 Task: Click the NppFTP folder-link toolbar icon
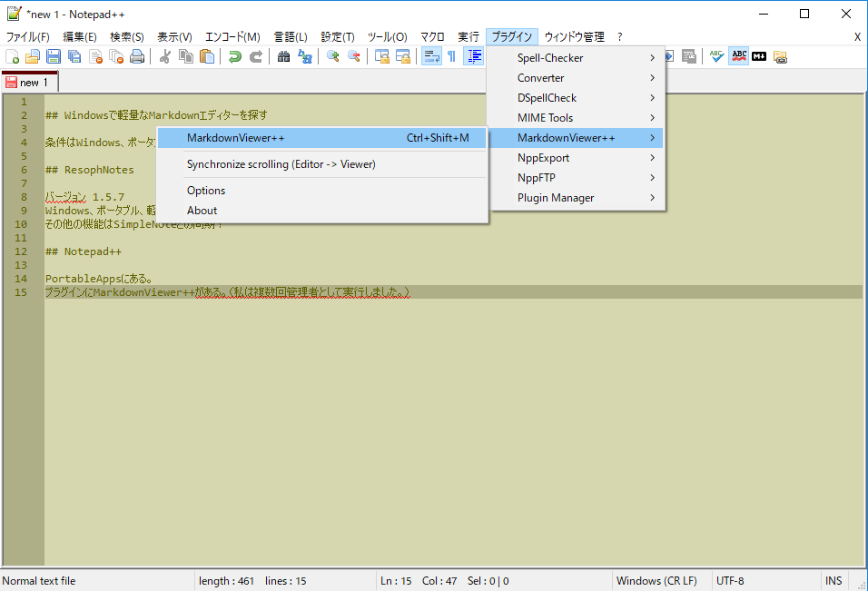(x=780, y=56)
